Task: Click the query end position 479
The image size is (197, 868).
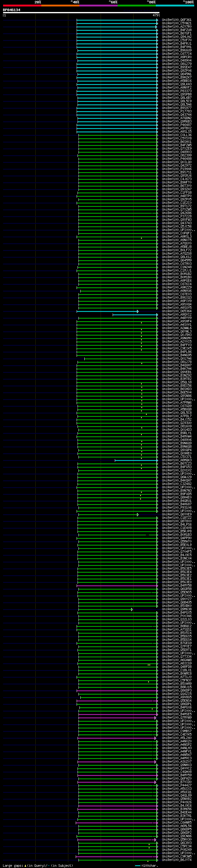Action: pyautogui.click(x=155, y=15)
